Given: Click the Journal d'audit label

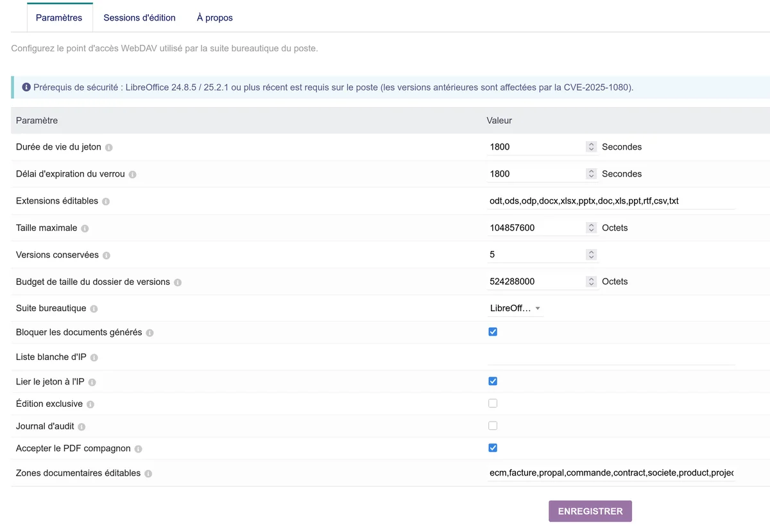Looking at the screenshot, I should [x=45, y=426].
